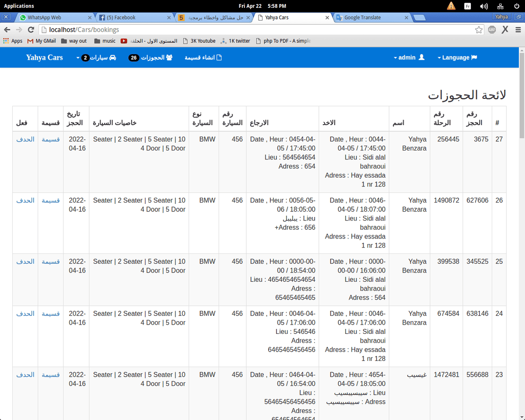Image resolution: width=525 pixels, height=420 pixels.
Task: Open the My GMail bookmark
Action: [42, 41]
